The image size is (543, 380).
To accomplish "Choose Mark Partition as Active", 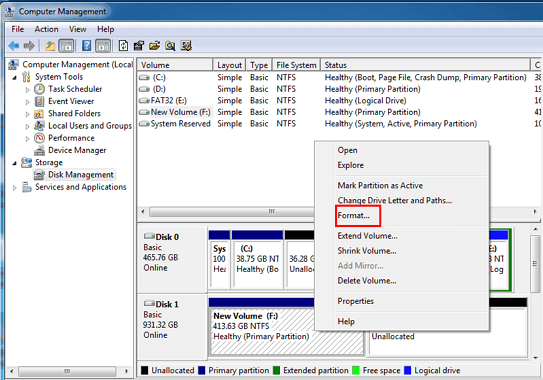I will (380, 185).
